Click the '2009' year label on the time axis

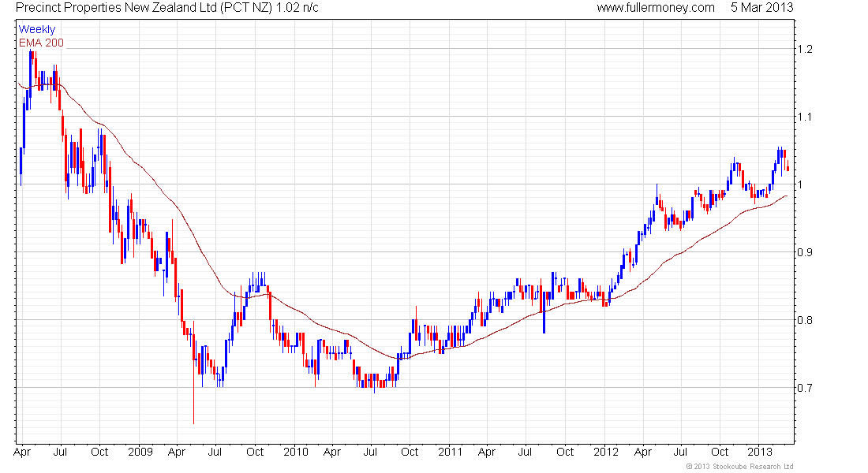[x=140, y=452]
